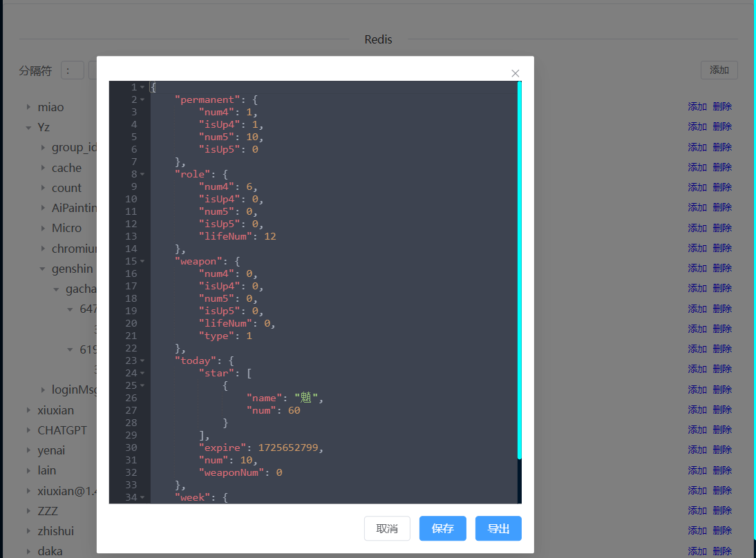Image resolution: width=756 pixels, height=558 pixels.
Task: Click 删除 in the daka row
Action: point(722,551)
